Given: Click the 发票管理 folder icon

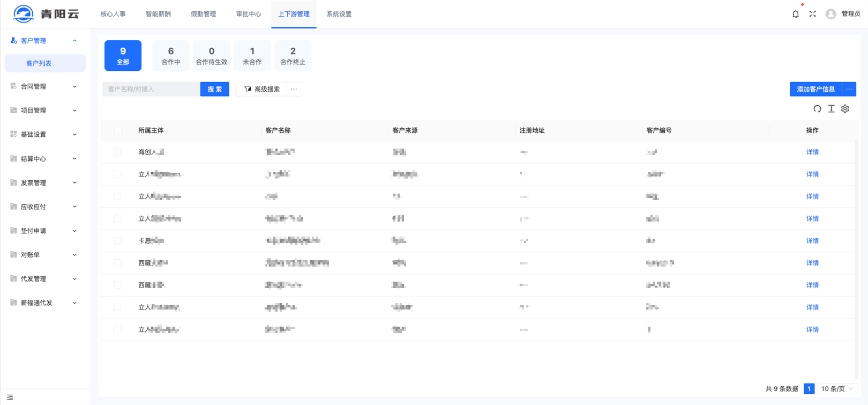Looking at the screenshot, I should (13, 182).
